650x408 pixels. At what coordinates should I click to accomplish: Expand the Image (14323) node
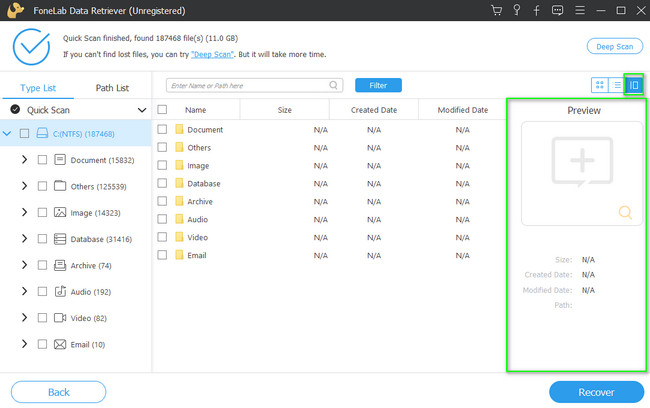coord(24,212)
